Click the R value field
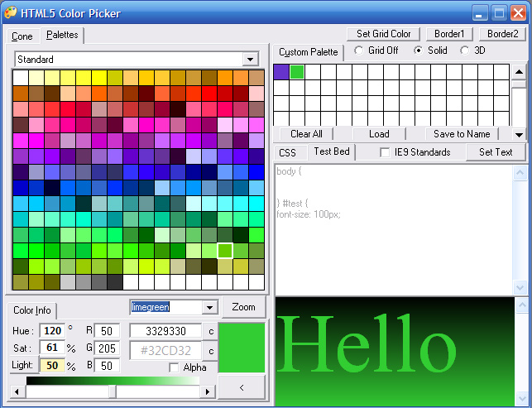This screenshot has width=532, height=408. click(107, 331)
